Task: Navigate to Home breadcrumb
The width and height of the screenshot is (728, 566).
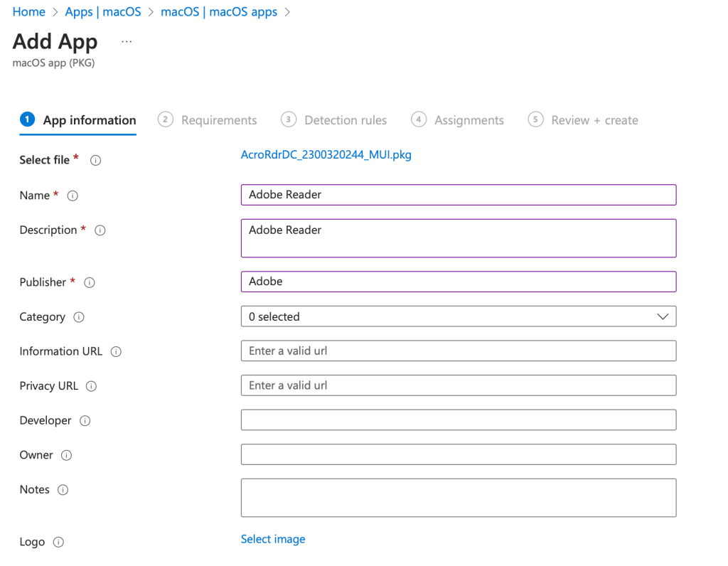Action: pyautogui.click(x=28, y=12)
